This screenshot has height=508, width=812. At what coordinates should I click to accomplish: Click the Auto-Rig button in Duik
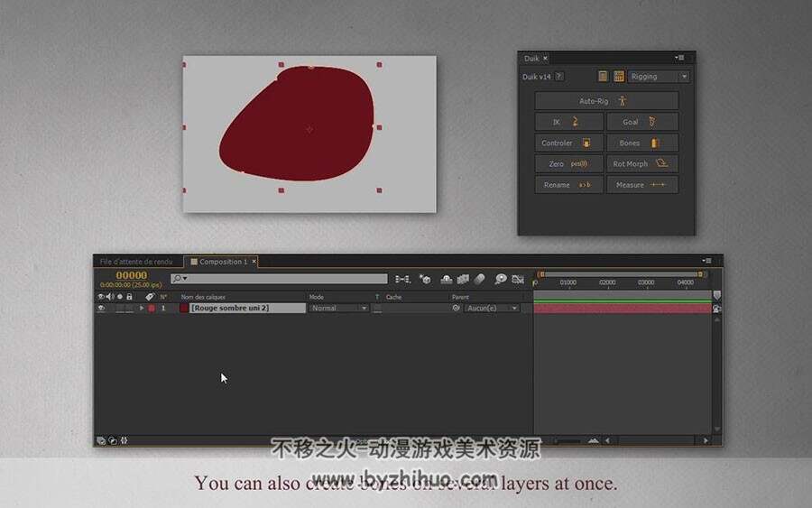(x=606, y=101)
